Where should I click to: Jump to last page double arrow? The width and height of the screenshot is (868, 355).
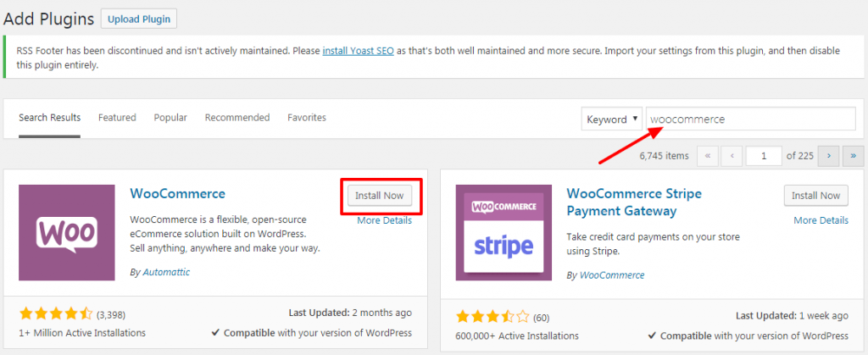[x=854, y=156]
